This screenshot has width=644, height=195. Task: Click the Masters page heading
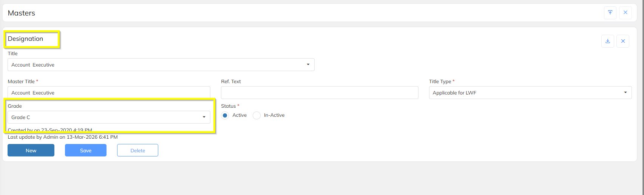coord(22,13)
